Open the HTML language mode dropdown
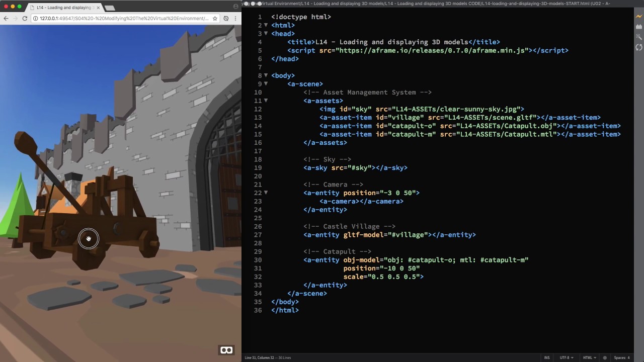 coord(589,357)
